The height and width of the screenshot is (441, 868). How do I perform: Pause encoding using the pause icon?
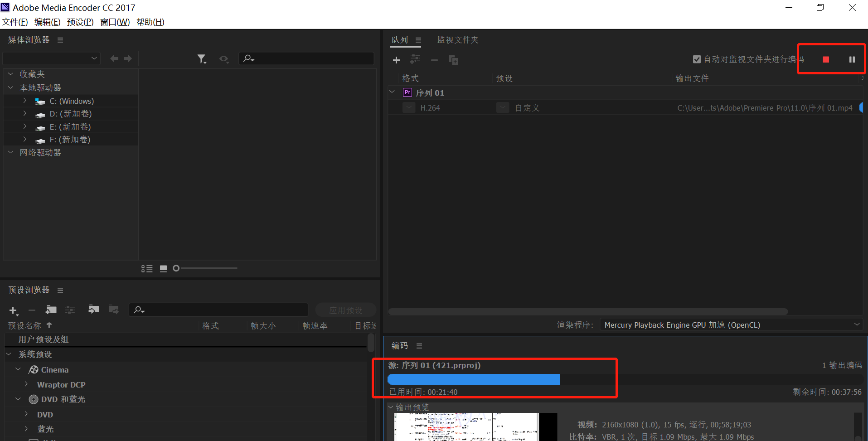pyautogui.click(x=852, y=59)
